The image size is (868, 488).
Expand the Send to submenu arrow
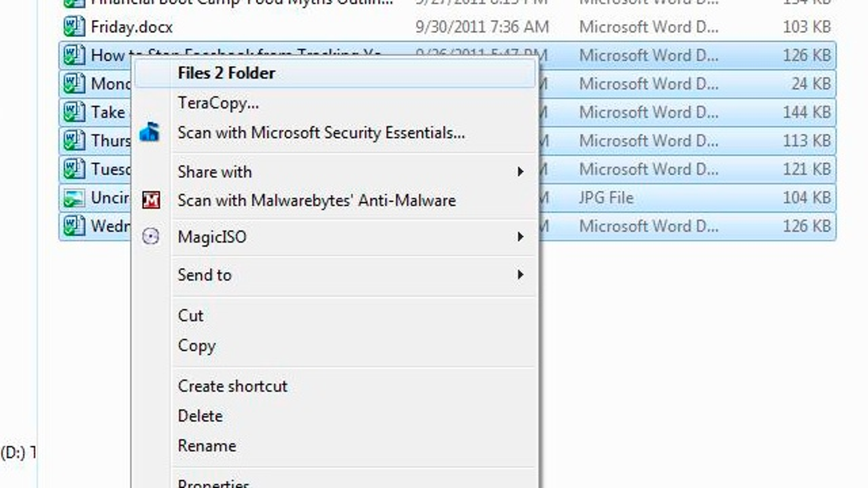pos(520,275)
